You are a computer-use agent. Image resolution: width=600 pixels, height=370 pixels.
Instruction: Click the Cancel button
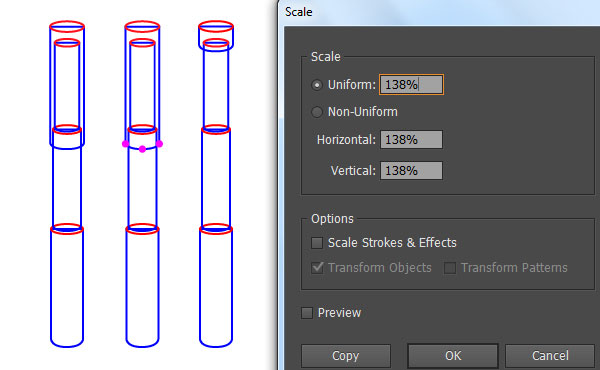(550, 355)
